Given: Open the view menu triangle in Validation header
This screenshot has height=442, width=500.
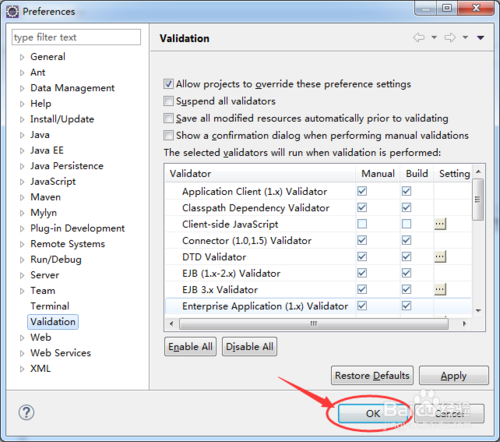Looking at the screenshot, I should (480, 38).
